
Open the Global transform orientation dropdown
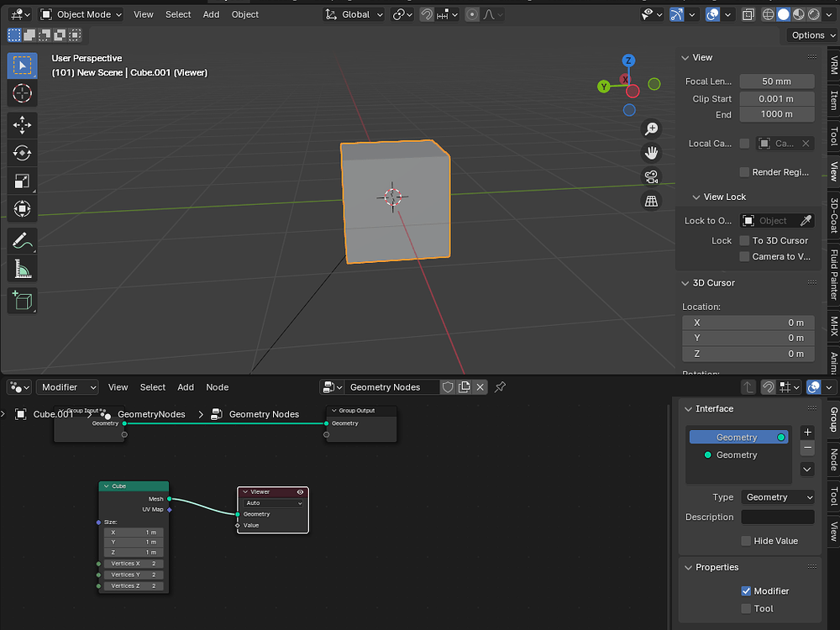[x=354, y=14]
